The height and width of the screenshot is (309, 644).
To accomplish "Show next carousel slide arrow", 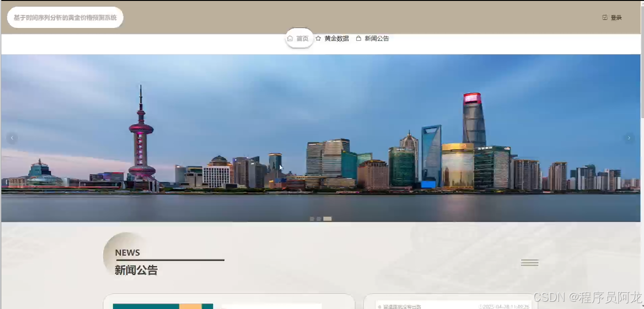I will coord(629,138).
